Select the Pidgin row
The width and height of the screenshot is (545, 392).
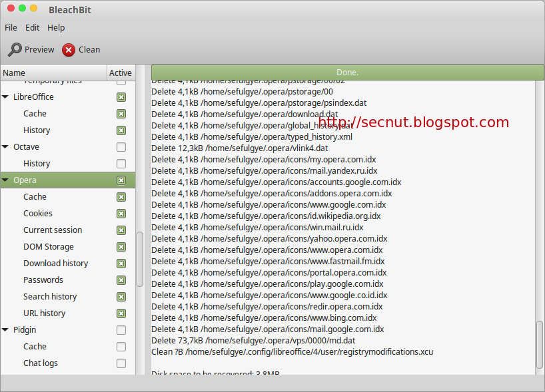(x=68, y=330)
